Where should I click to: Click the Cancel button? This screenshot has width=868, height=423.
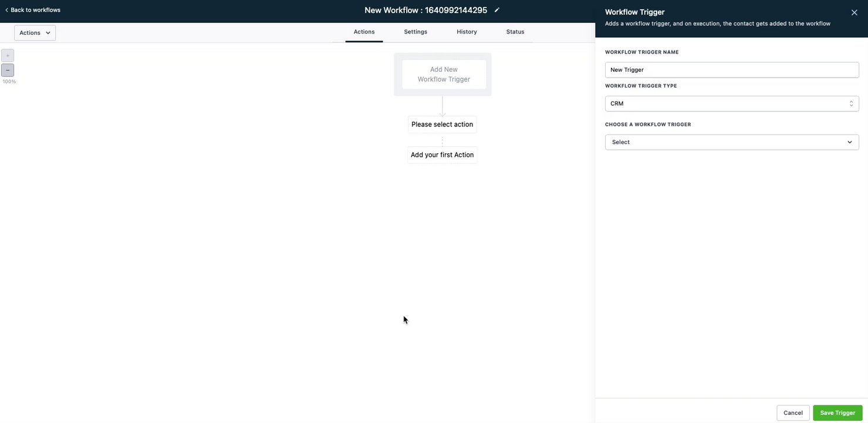tap(793, 413)
